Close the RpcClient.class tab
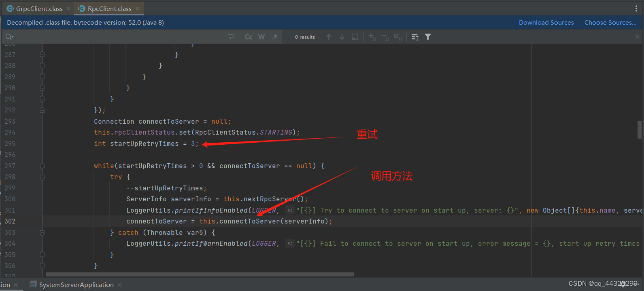This screenshot has width=644, height=291. tap(138, 8)
